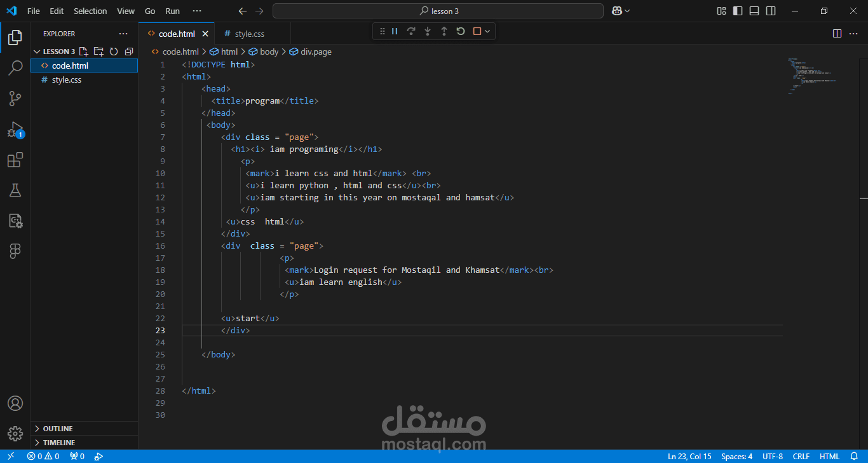This screenshot has width=868, height=463.
Task: Open the Source Control view
Action: (15, 99)
